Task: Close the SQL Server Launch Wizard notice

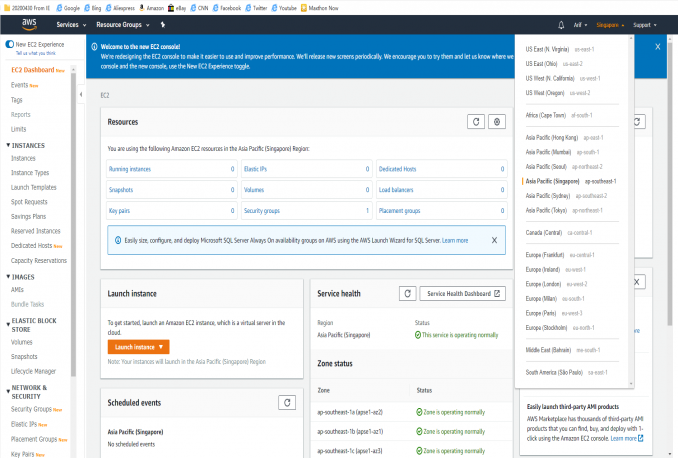Action: [x=493, y=240]
